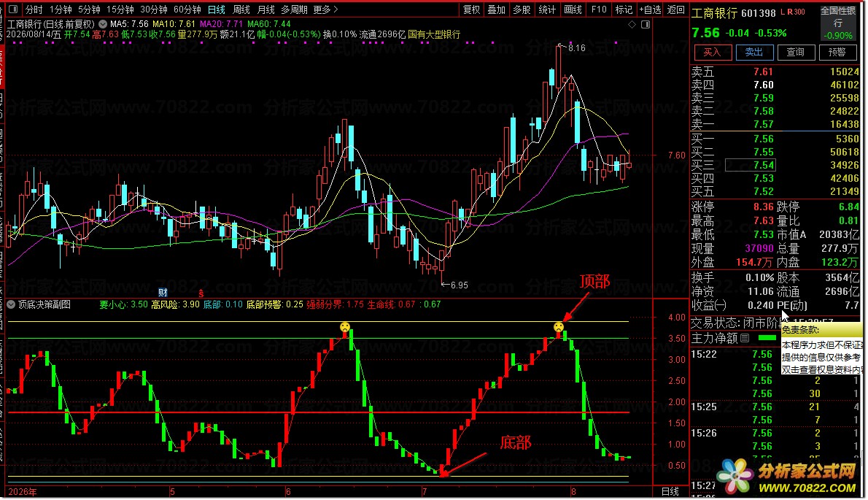Click the diamond icon at chart top right
This screenshot has height=500, width=868.
[x=632, y=25]
